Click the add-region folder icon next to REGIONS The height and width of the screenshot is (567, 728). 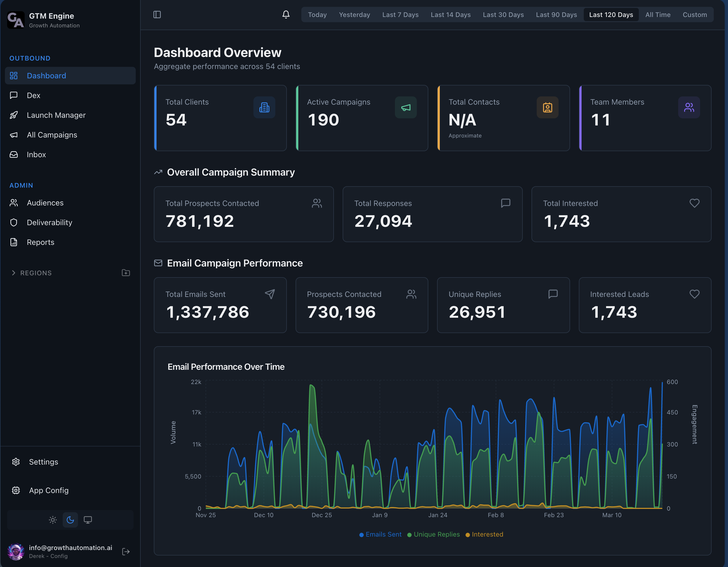coord(126,273)
